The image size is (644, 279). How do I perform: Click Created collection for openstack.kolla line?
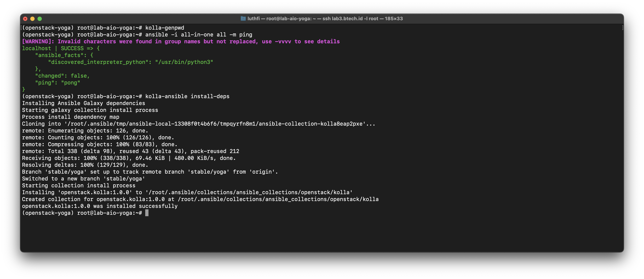200,199
